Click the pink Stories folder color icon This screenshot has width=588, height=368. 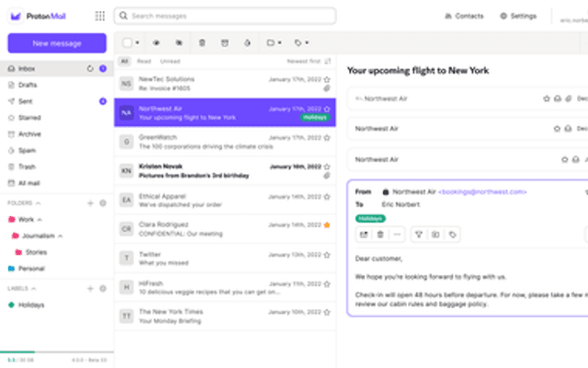tap(18, 252)
